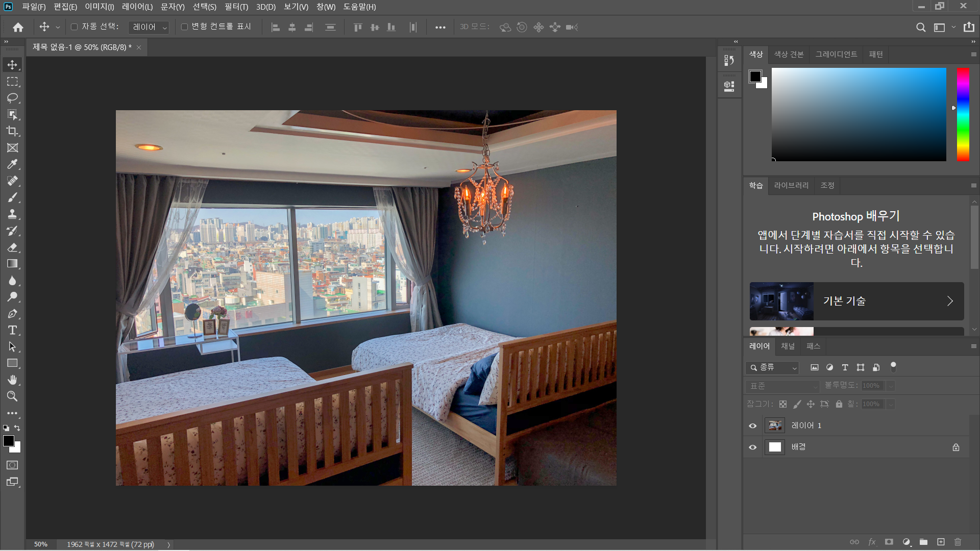Select the Eyedropper tool

(12, 164)
